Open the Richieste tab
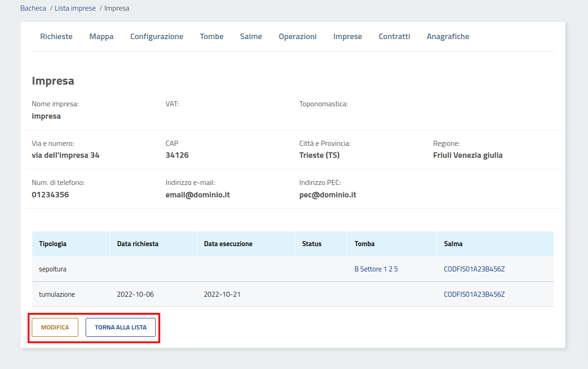 56,36
